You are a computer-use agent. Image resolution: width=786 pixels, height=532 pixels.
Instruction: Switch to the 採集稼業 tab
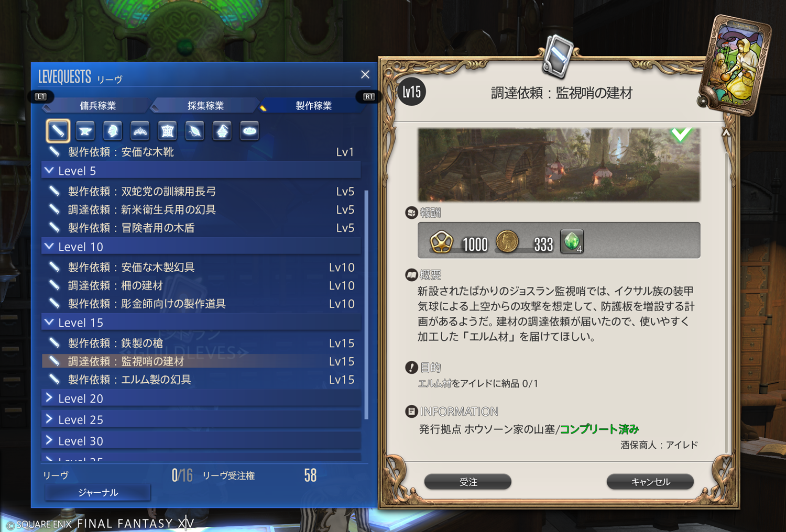[x=205, y=105]
